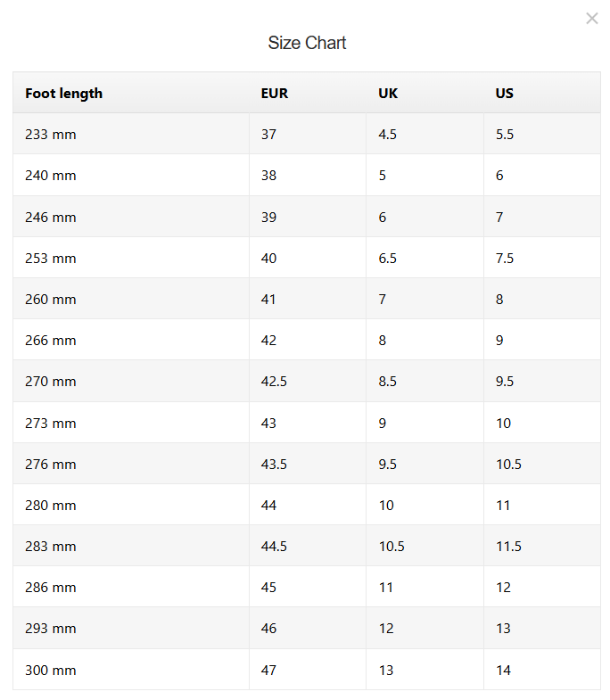Click the UK column header

click(388, 94)
